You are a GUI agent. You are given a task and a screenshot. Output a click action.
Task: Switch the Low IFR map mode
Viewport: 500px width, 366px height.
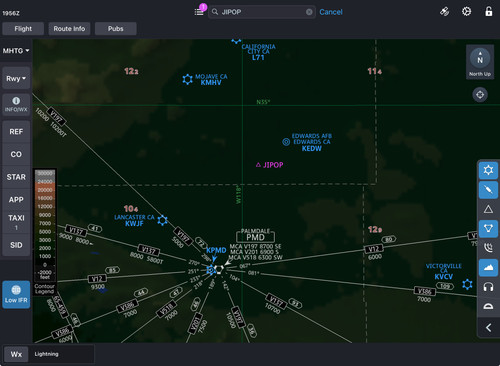click(x=16, y=294)
